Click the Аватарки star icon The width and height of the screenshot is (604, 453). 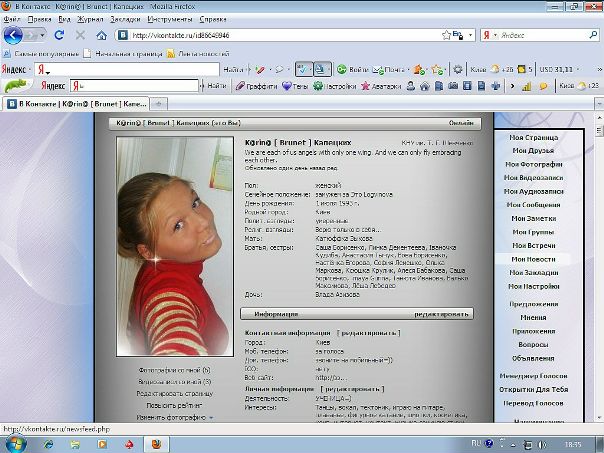pyautogui.click(x=365, y=86)
